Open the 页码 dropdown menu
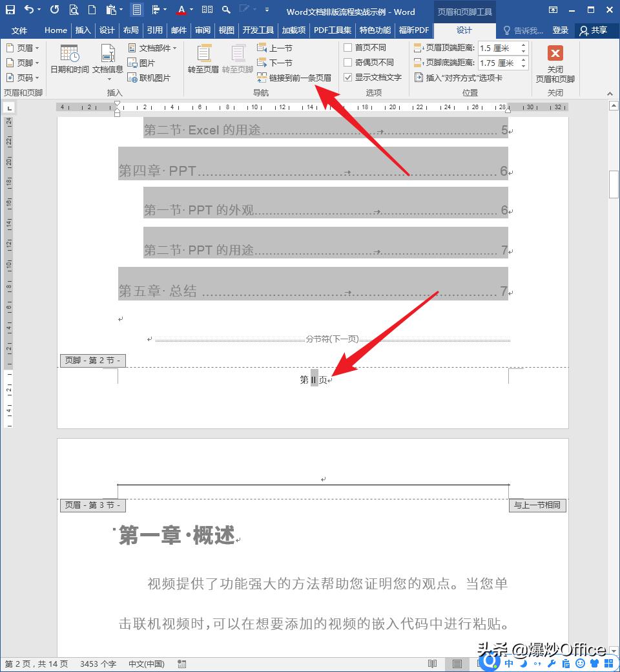 pyautogui.click(x=21, y=78)
